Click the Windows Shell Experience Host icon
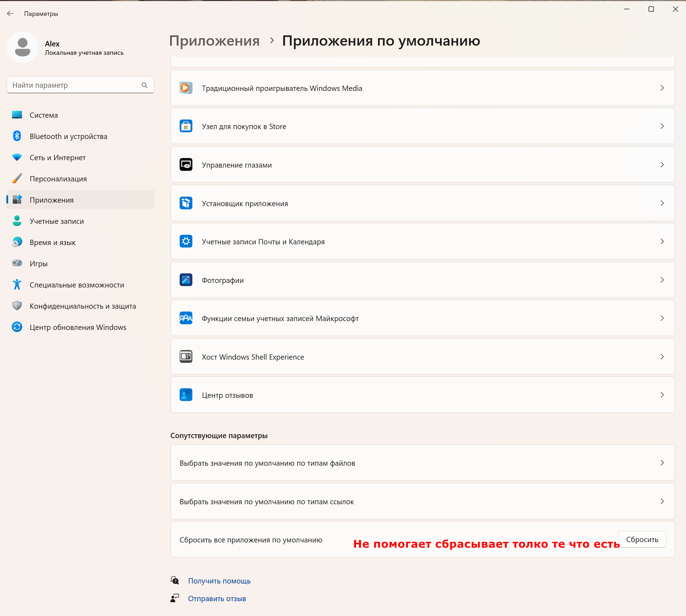686x616 pixels. (186, 356)
